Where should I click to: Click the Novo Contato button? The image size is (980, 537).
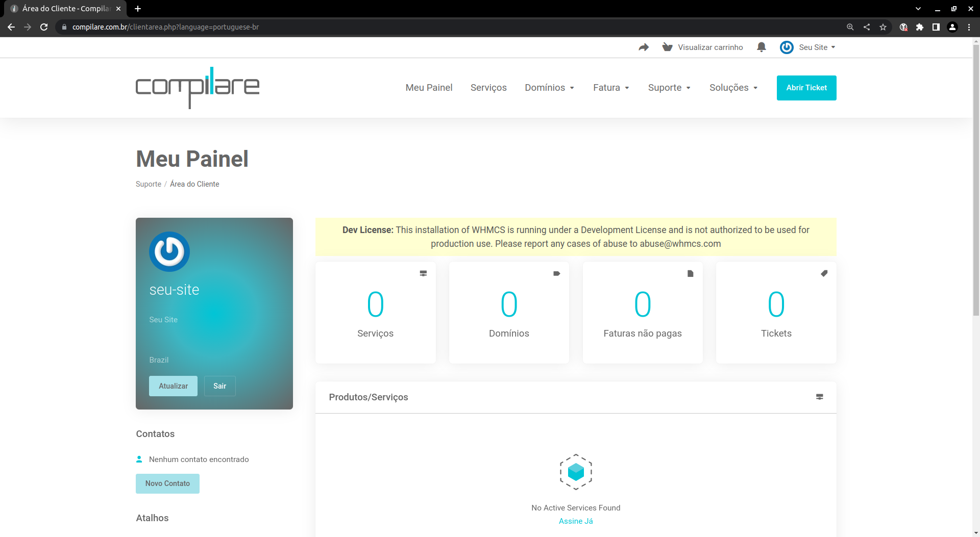(167, 483)
